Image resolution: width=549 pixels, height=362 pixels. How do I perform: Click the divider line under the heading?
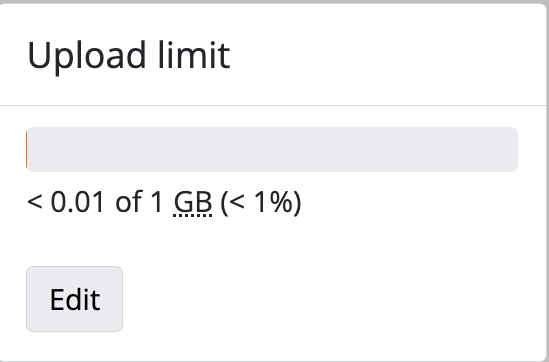pyautogui.click(x=273, y=105)
